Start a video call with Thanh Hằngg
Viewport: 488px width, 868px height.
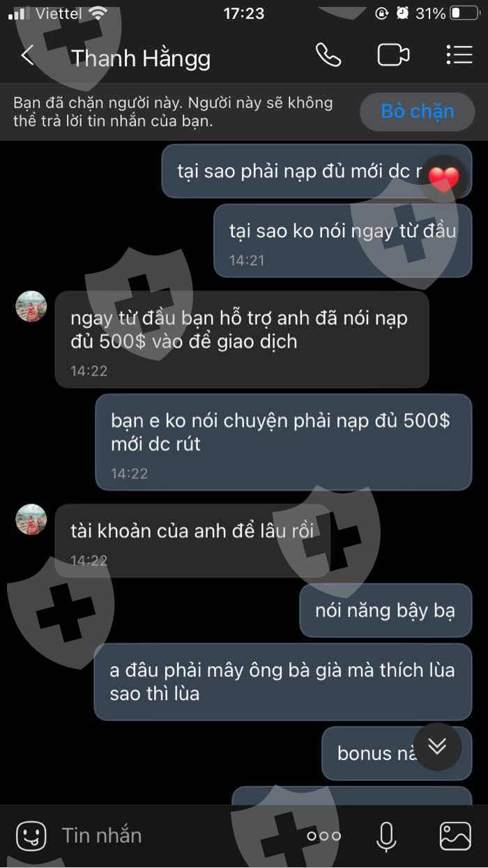(x=393, y=55)
